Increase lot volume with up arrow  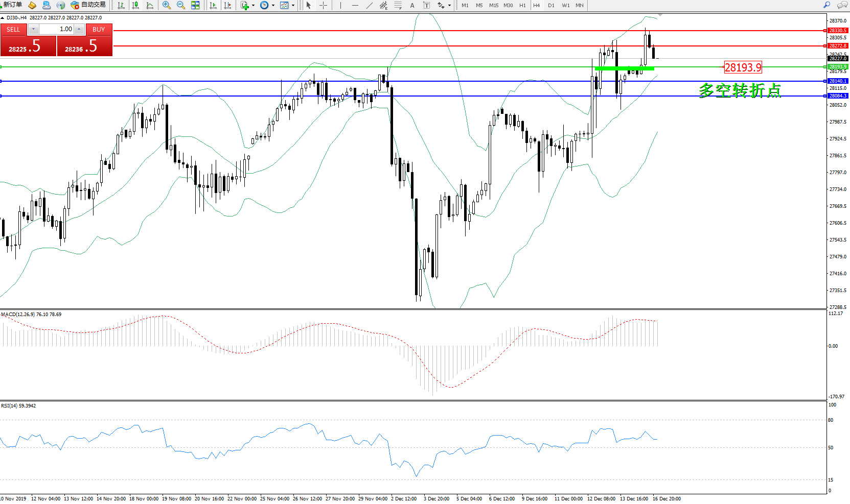79,30
